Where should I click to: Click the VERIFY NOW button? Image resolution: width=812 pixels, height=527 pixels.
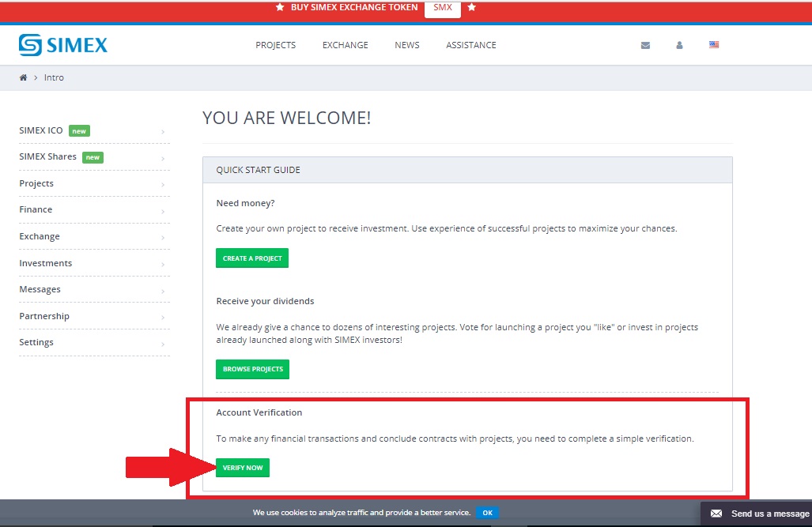pos(243,468)
